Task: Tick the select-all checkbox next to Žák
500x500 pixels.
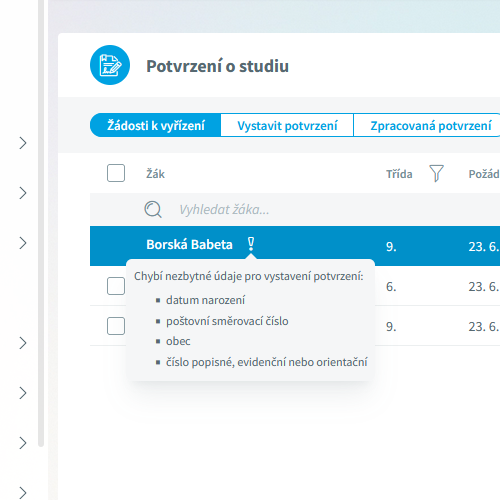Action: [x=116, y=173]
